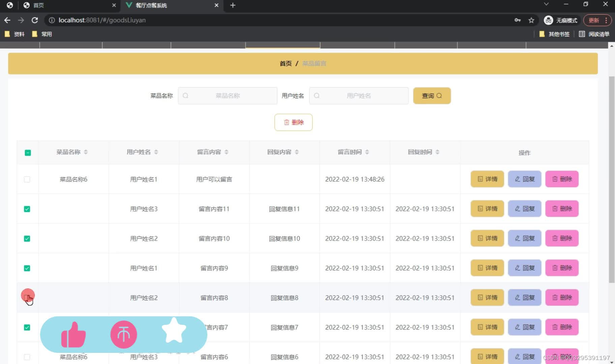
Task: Uncheck the 留言内容9 row checkbox
Action: [27, 268]
